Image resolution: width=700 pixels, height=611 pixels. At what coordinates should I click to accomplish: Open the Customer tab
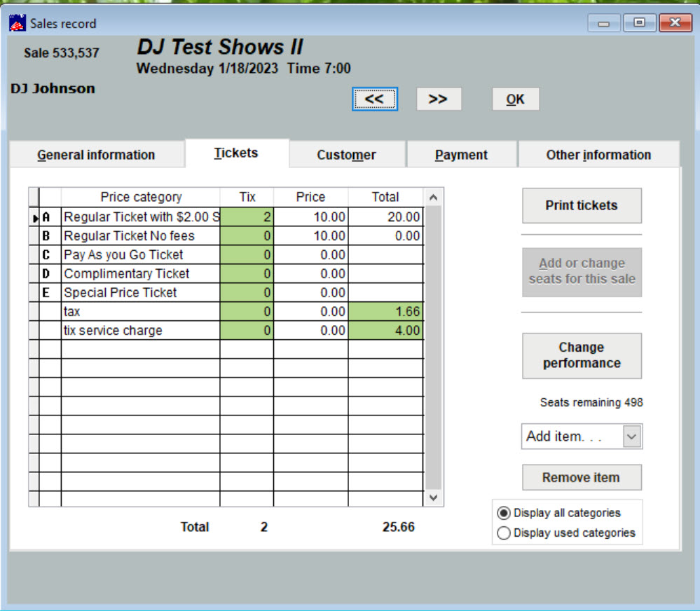coord(346,155)
